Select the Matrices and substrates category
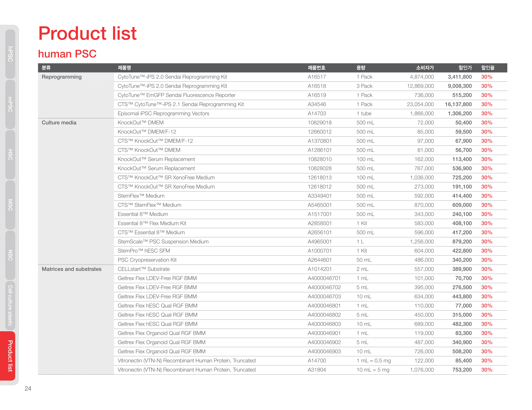The width and height of the screenshot is (532, 410). [72, 269]
